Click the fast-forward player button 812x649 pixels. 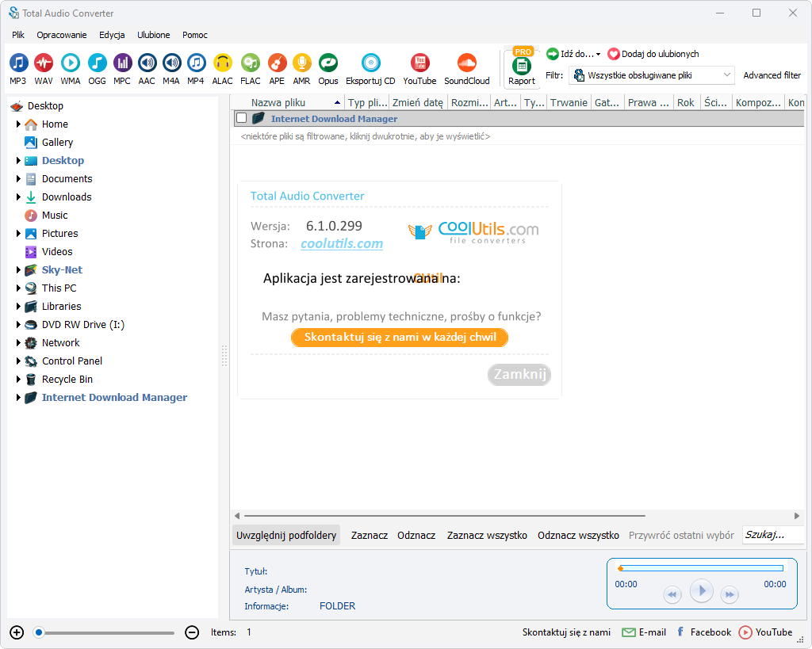pyautogui.click(x=730, y=594)
